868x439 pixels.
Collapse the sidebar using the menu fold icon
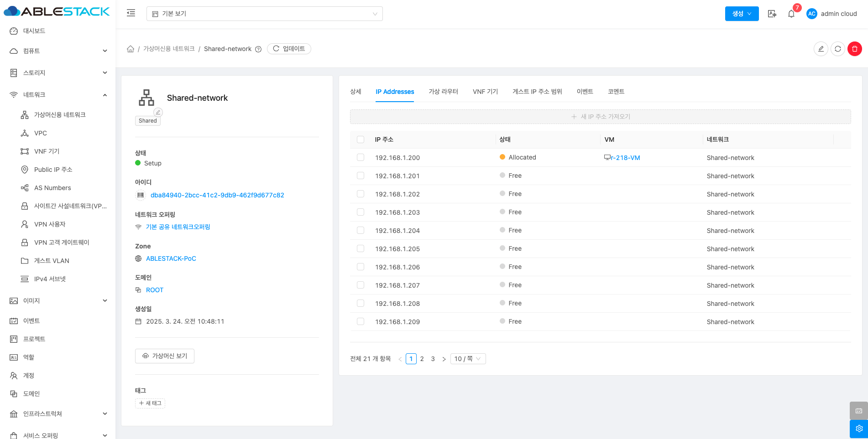pos(131,13)
